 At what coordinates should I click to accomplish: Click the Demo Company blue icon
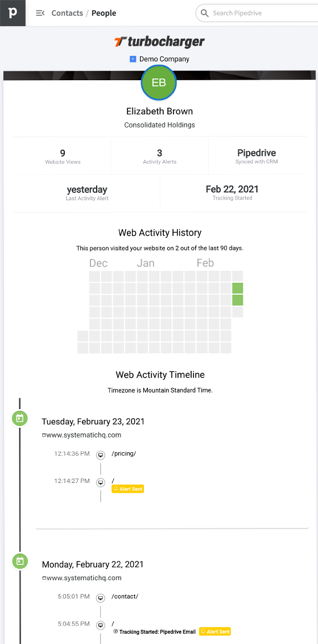click(133, 59)
